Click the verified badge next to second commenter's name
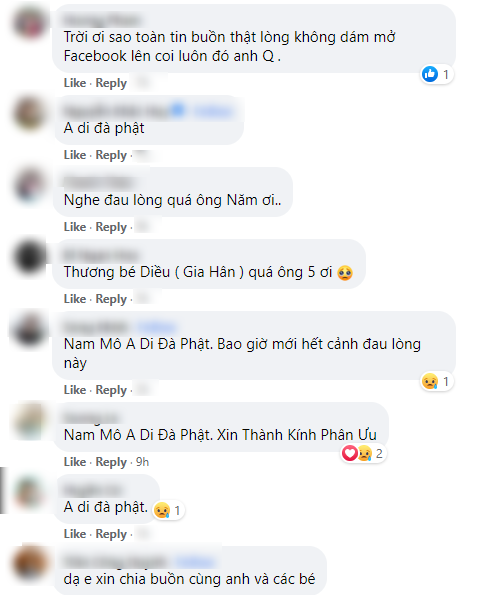The height and width of the screenshot is (595, 494). point(178,110)
